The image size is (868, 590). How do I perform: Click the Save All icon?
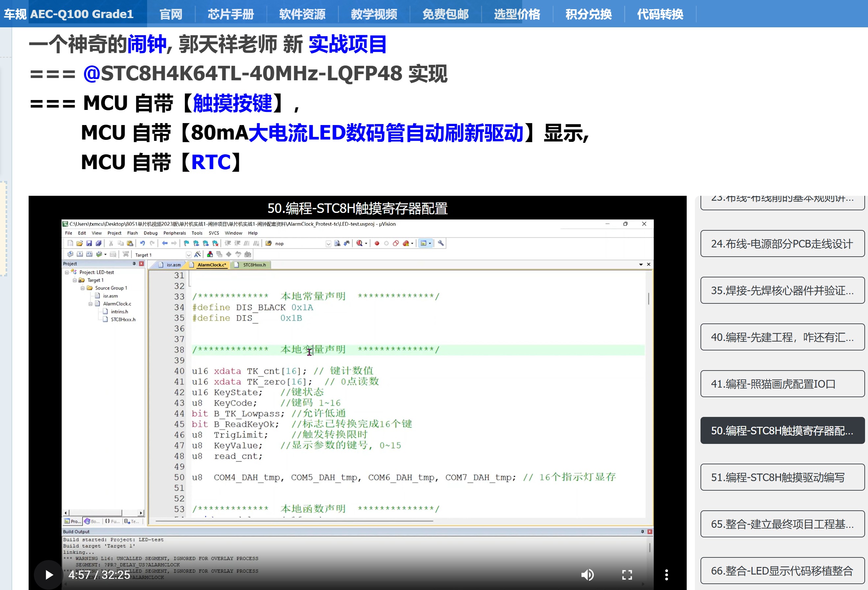point(98,244)
